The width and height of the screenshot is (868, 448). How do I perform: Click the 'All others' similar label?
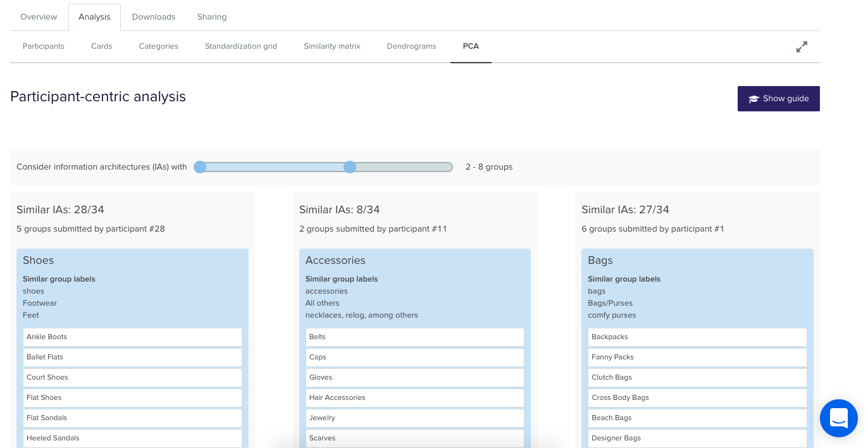(323, 303)
